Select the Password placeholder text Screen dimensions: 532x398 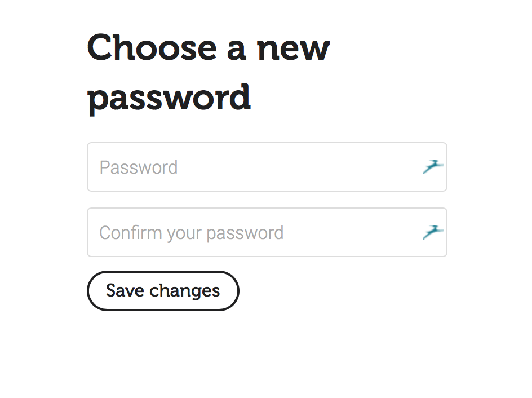(x=139, y=167)
